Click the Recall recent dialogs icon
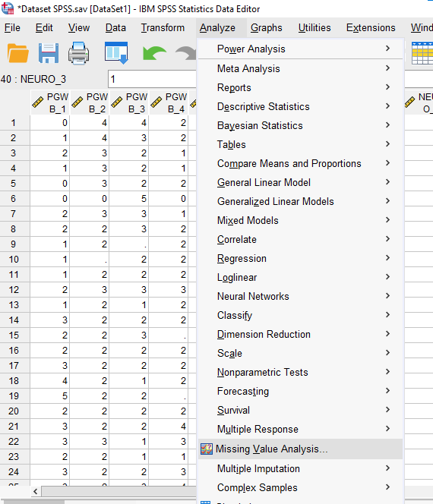This screenshot has height=504, width=433. 116,52
